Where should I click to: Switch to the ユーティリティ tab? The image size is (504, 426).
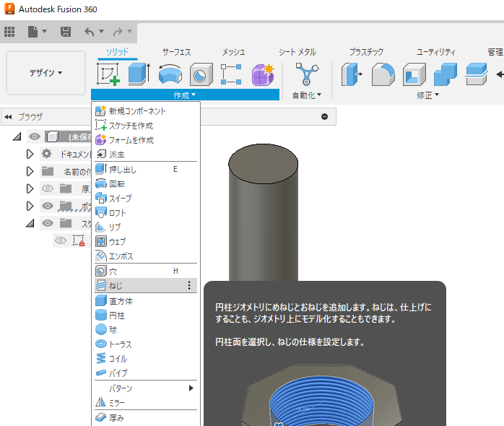coord(436,52)
